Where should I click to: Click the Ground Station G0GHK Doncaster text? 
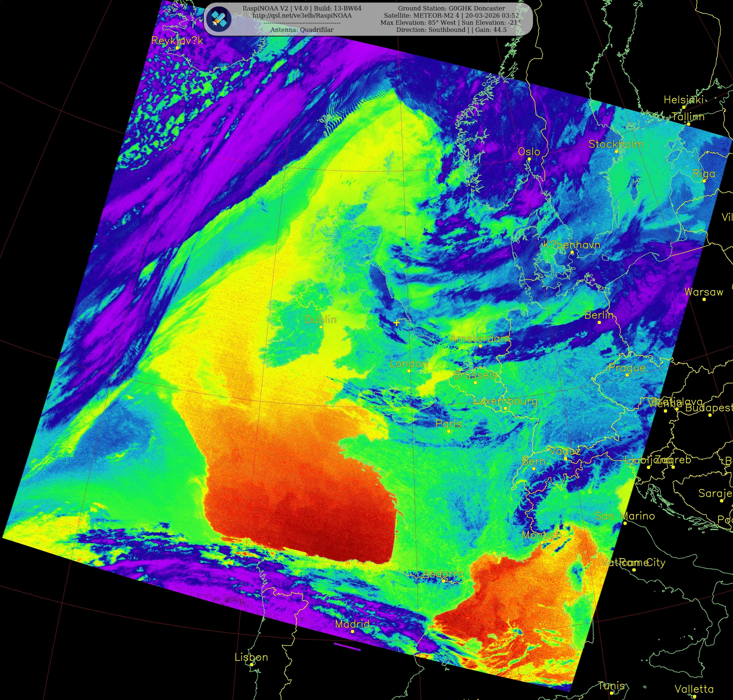(451, 8)
